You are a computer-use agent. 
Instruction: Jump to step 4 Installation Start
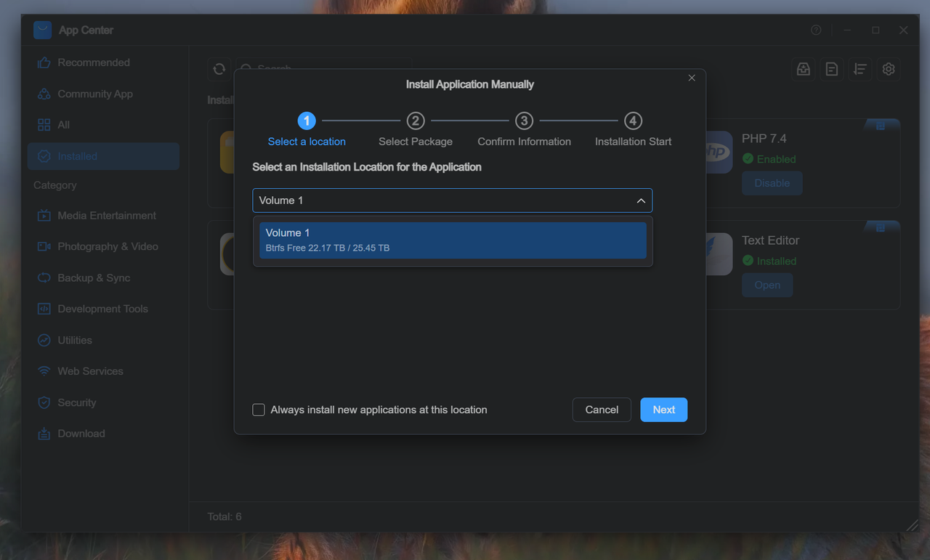tap(633, 131)
